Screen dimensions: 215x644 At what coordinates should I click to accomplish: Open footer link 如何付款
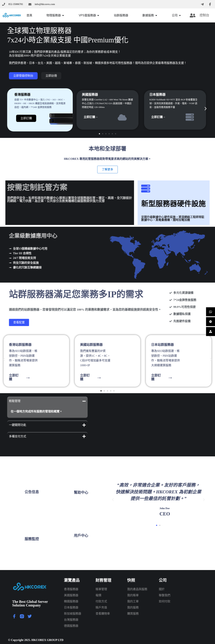coord(165,601)
